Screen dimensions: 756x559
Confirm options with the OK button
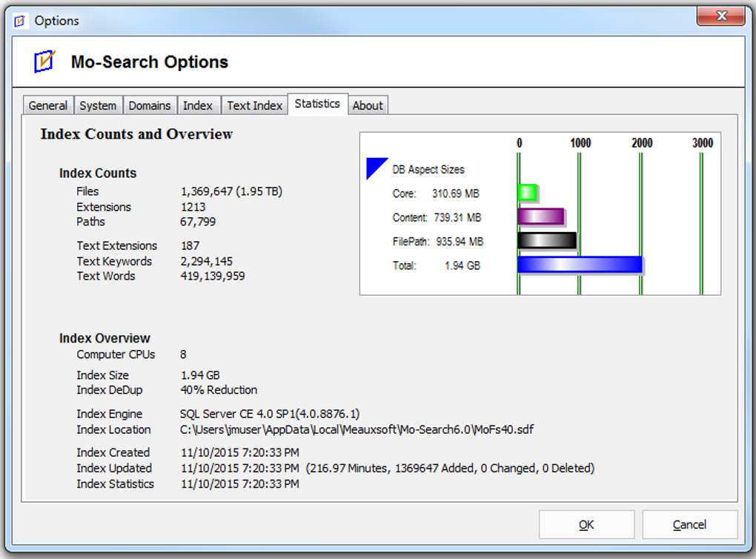586,524
